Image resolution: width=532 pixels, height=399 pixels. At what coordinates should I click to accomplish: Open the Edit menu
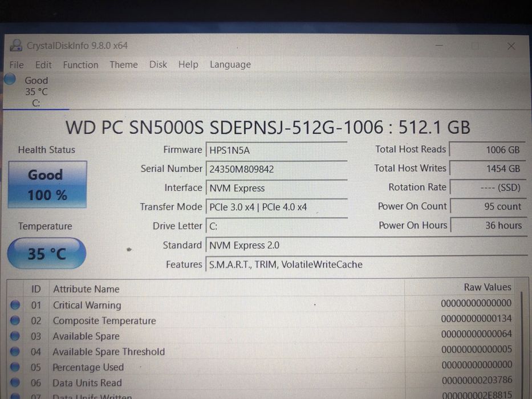click(x=43, y=65)
